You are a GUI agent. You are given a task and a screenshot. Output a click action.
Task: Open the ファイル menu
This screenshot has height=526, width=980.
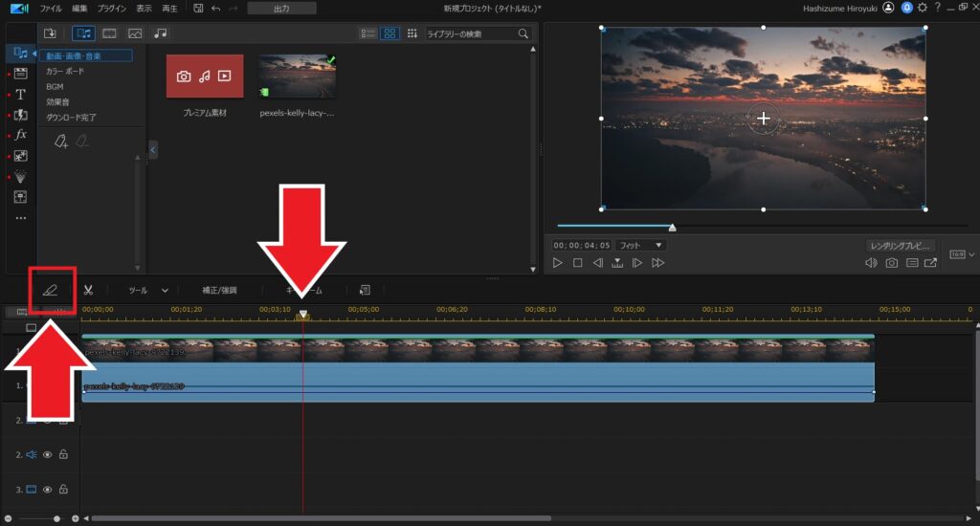(x=51, y=8)
